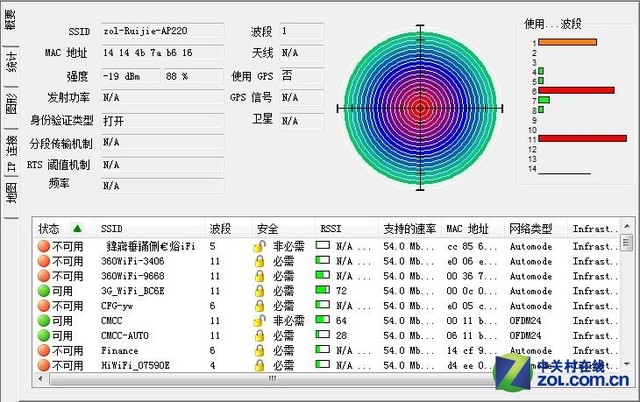Click the red status icon for 360WiFi-3406
This screenshot has height=402, width=640.
coord(43,261)
